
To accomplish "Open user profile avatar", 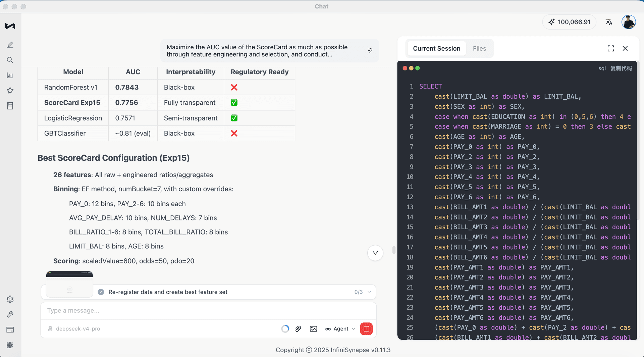I will 629,22.
